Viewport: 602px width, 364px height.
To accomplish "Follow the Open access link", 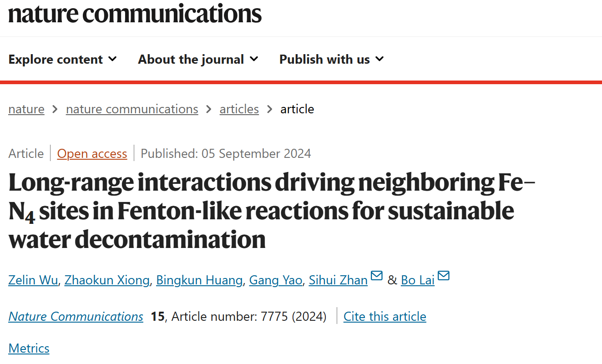I will pos(92,153).
